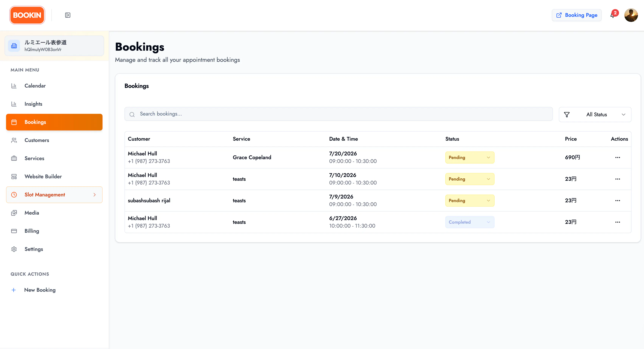Viewport: 644px width, 349px height.
Task: Open Slot Management menu label
Action: pyautogui.click(x=45, y=195)
